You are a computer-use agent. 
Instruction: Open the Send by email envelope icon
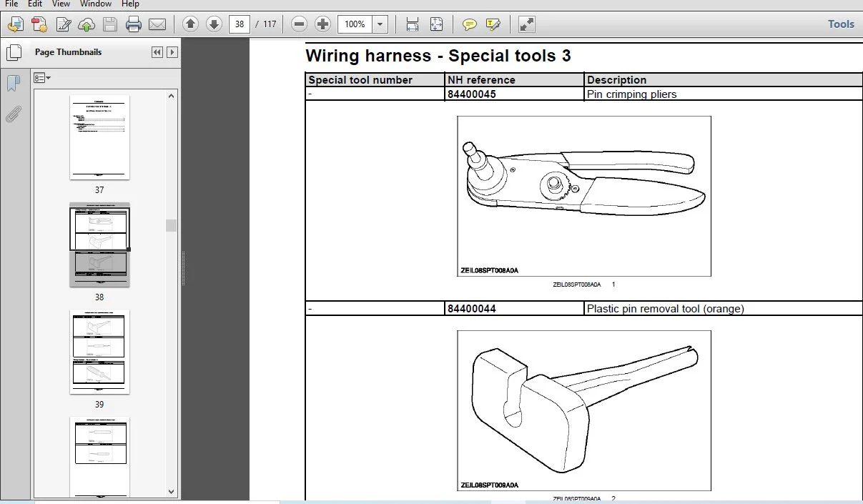pos(157,24)
